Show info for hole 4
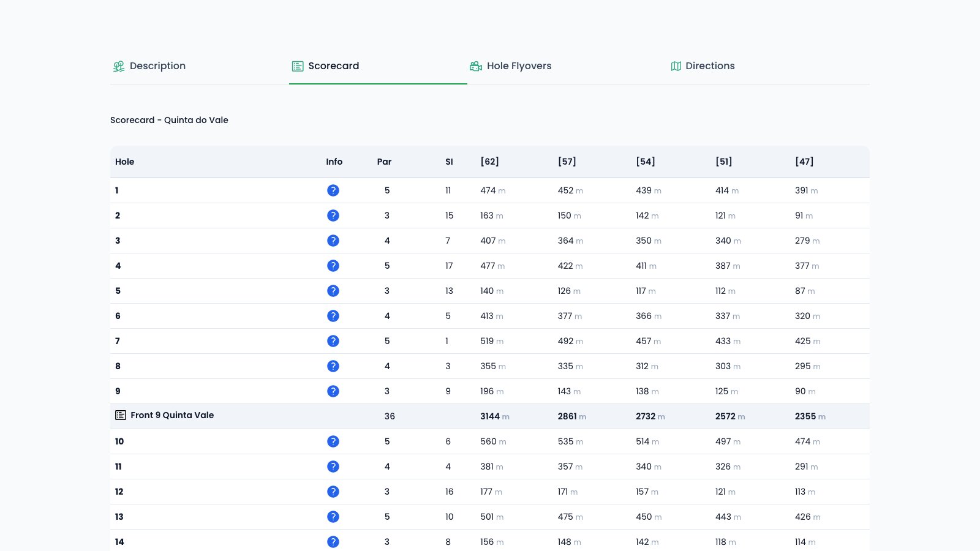This screenshot has width=980, height=551. click(x=333, y=266)
